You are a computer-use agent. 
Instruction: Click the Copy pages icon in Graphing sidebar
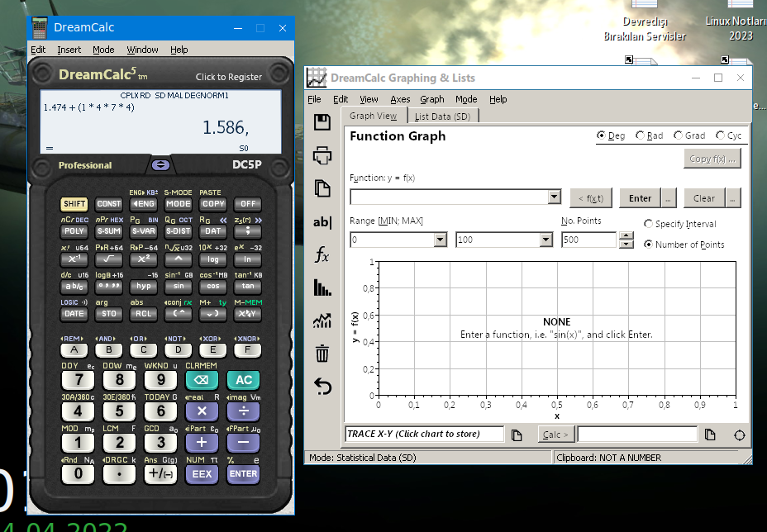pos(322,188)
